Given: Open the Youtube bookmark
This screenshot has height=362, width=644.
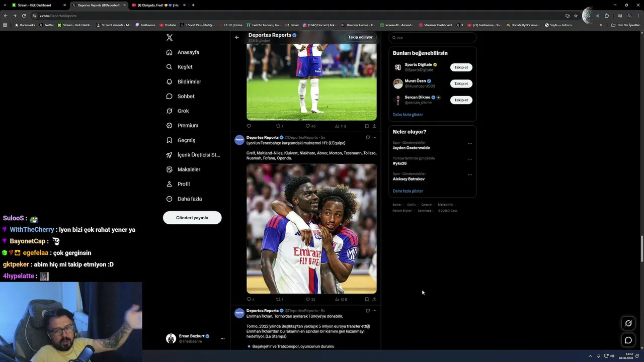Looking at the screenshot, I should [x=168, y=25].
